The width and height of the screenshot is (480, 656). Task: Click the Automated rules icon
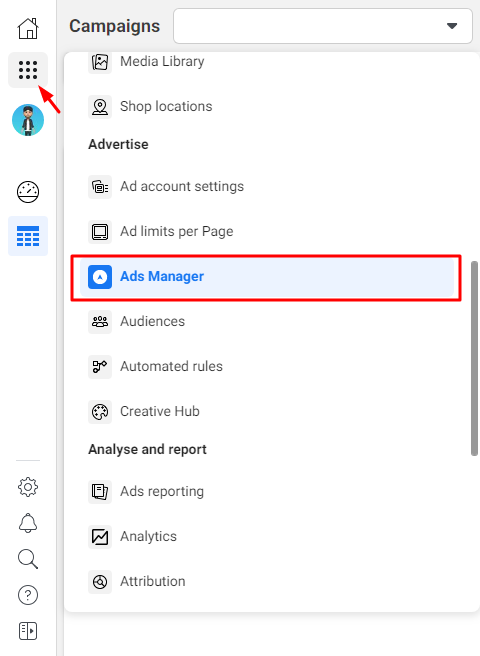(x=100, y=367)
